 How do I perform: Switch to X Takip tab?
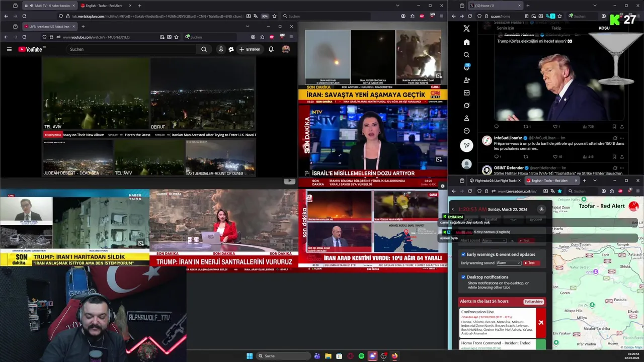556,28
